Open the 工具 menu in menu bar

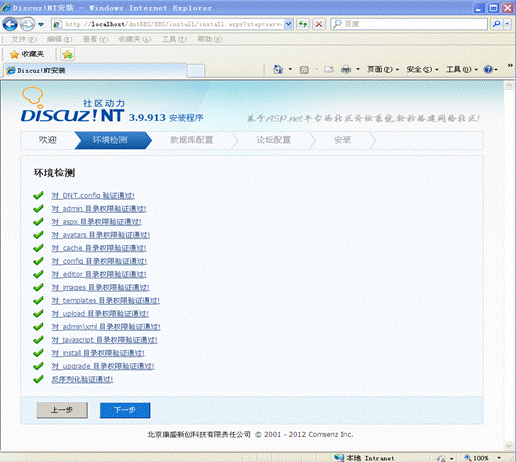tap(174, 39)
